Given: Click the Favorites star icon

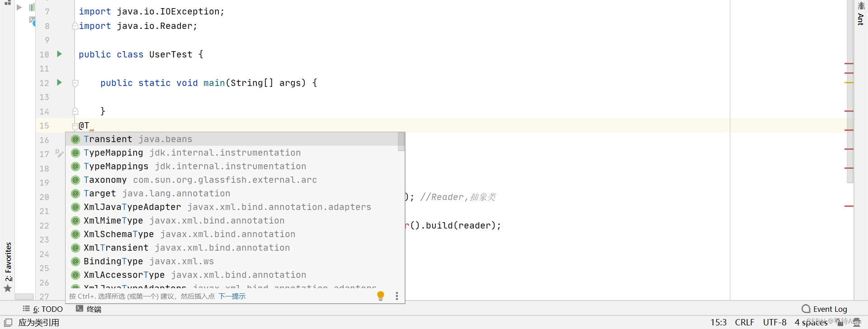Looking at the screenshot, I should click(8, 288).
